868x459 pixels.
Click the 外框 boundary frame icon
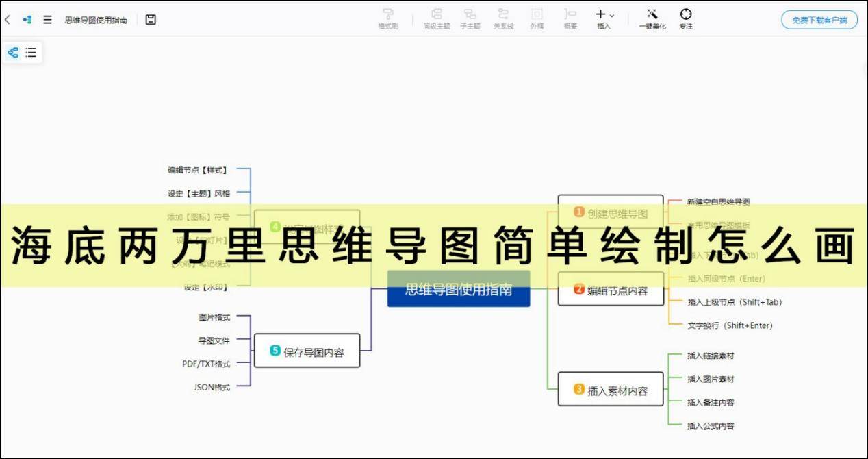(537, 19)
